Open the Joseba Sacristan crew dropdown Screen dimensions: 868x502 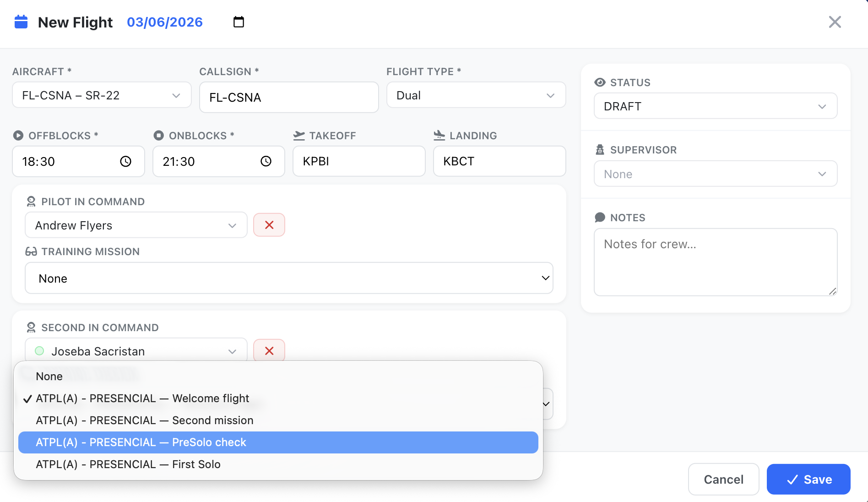pyautogui.click(x=136, y=351)
